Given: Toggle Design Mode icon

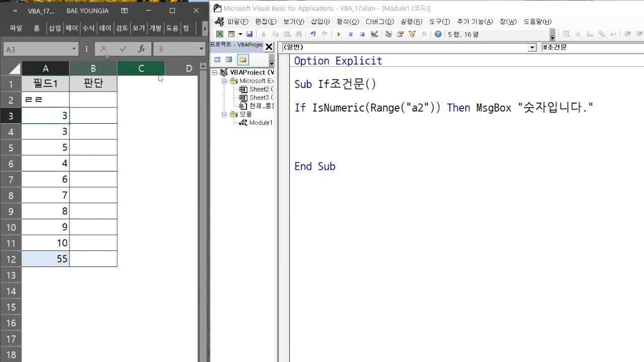Looking at the screenshot, I should pos(374,34).
